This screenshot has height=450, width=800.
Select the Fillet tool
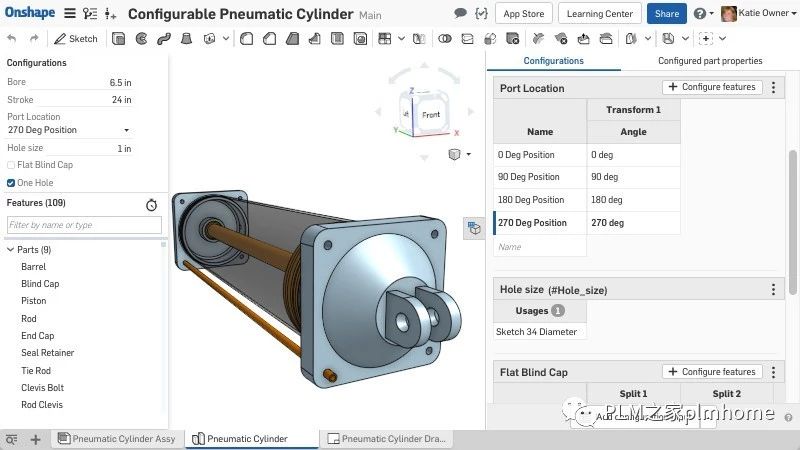246,39
